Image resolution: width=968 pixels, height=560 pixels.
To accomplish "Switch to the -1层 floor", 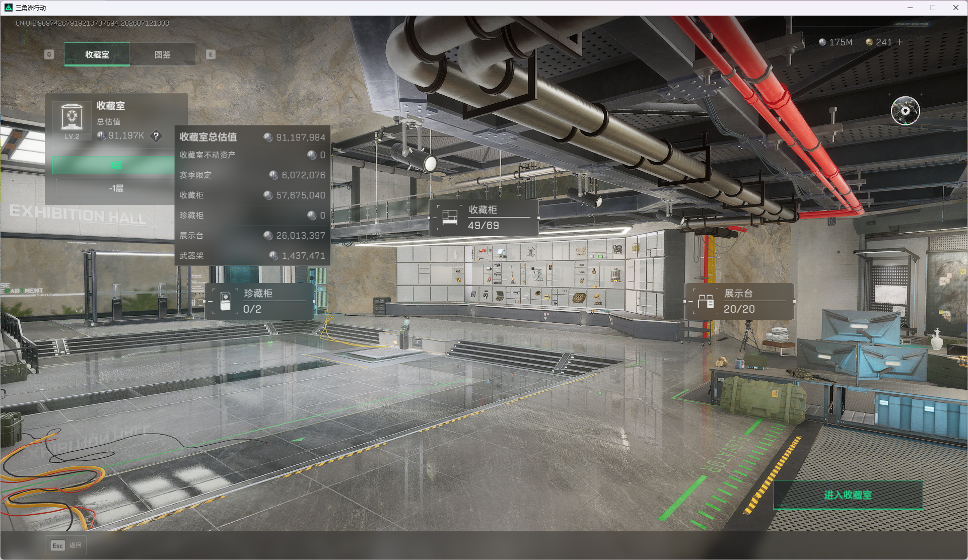I will coord(116,188).
